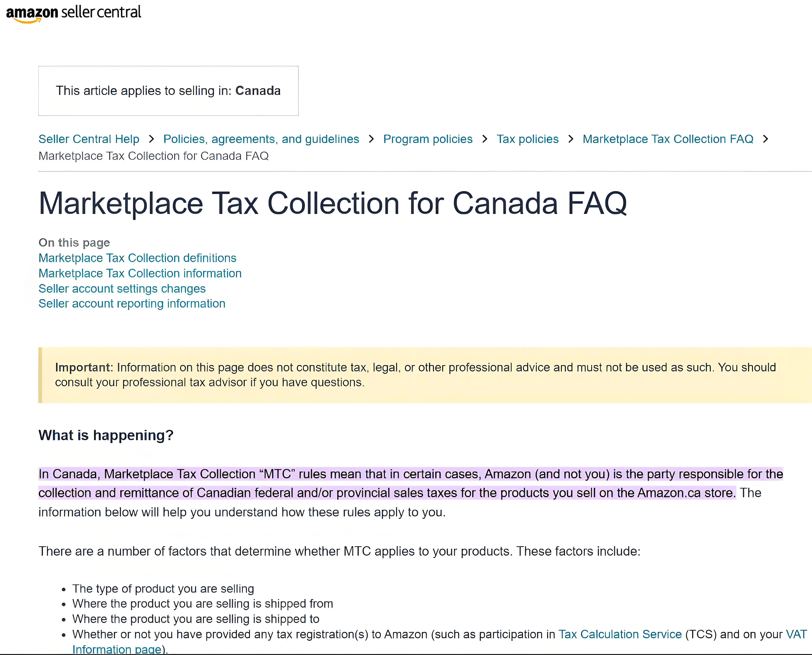Click the 'Important:' notice label
The height and width of the screenshot is (655, 812).
[84, 367]
